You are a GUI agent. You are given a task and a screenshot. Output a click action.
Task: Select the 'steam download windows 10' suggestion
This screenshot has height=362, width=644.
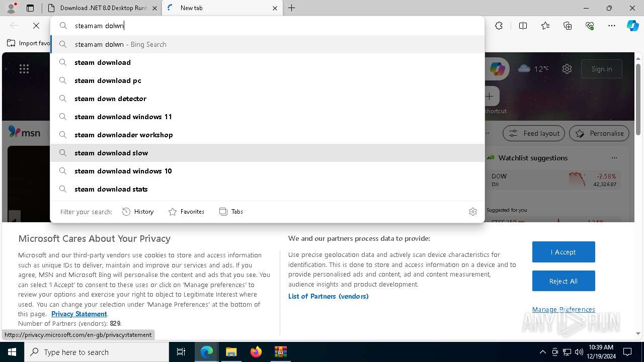tap(267, 171)
